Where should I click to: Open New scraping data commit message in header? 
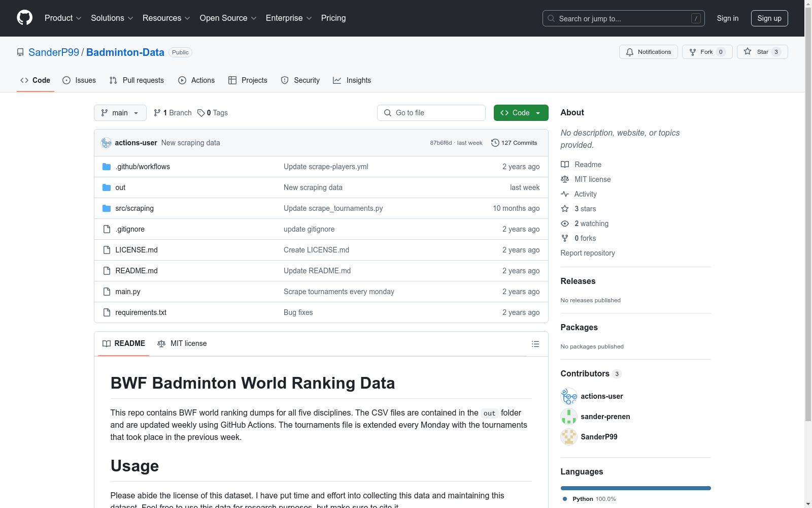coord(191,143)
